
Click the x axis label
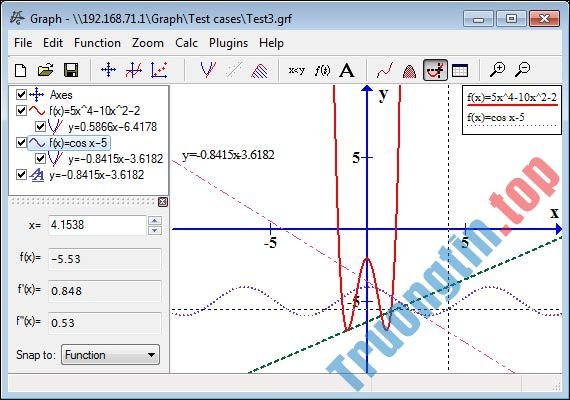click(554, 212)
